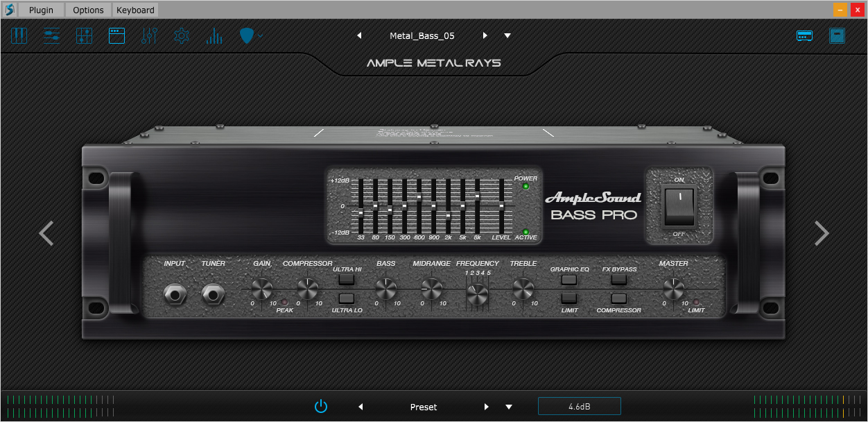Image resolution: width=868 pixels, height=422 pixels.
Task: Toggle the FX Bypass switch
Action: [x=619, y=280]
